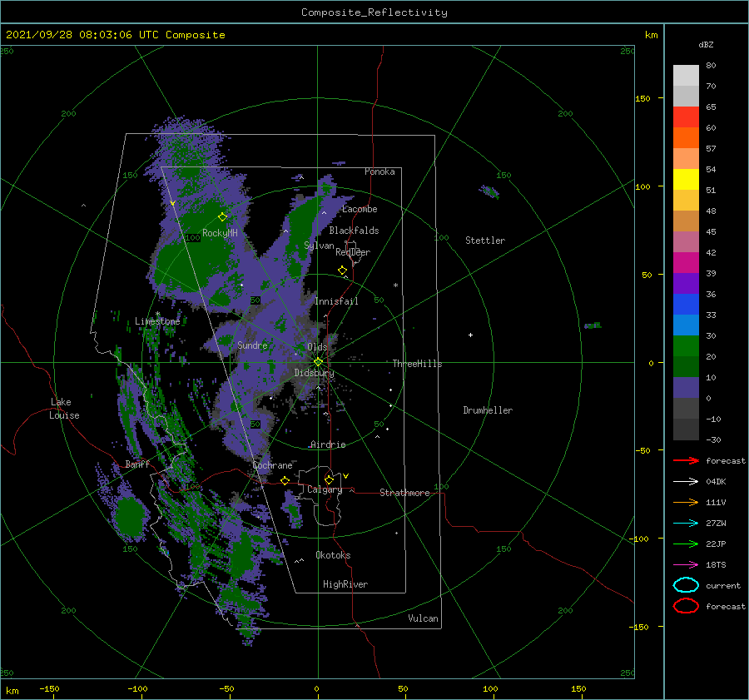Click the yellow diamond marker beside RockyMH
Viewport: 749px width, 700px height.
222,217
